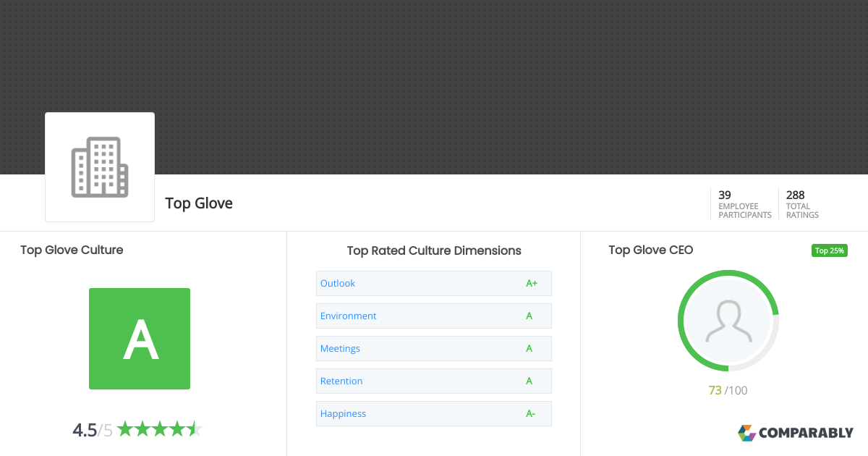
Task: Click the CEO profile silhouette icon
Action: [728, 320]
